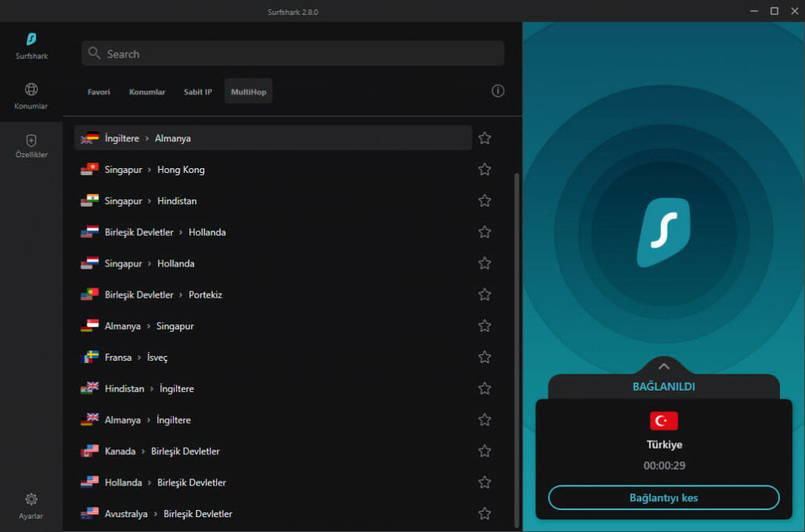Viewport: 805px width, 532px height.
Task: Expand the connection panel chevron
Action: click(x=663, y=366)
